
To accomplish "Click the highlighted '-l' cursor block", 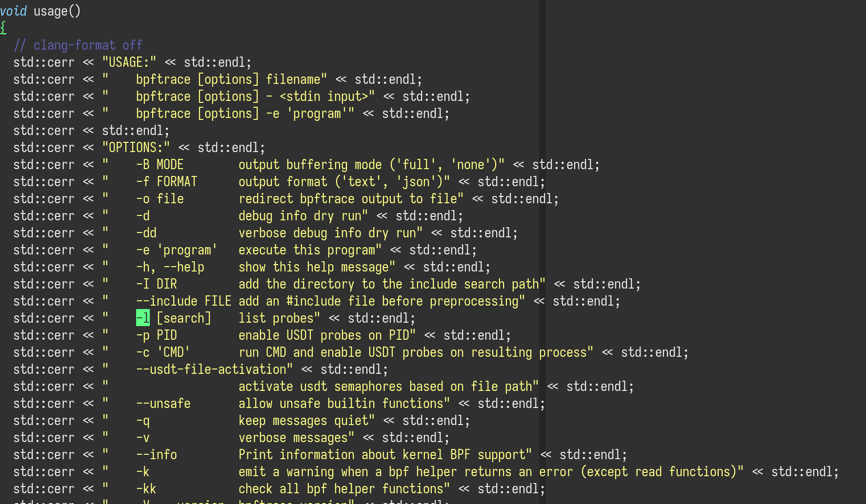I will point(142,318).
